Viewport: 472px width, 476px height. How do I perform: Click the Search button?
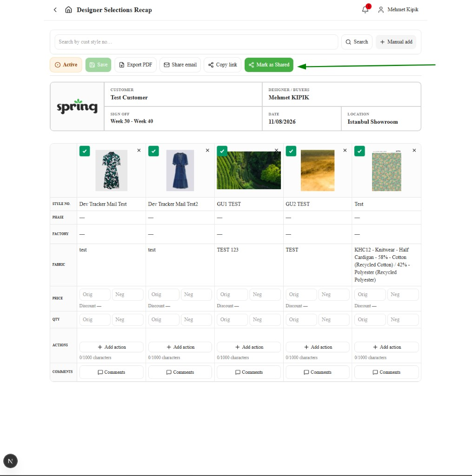click(357, 42)
